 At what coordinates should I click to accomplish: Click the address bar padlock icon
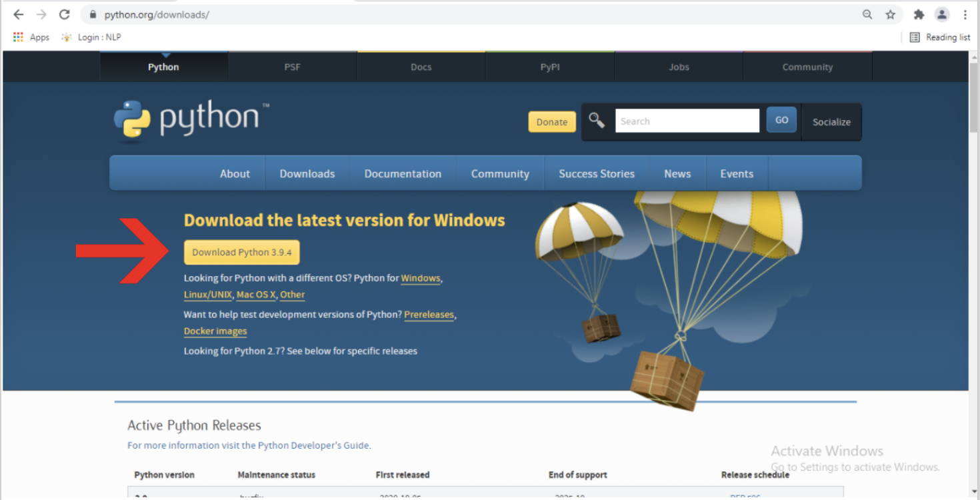coord(93,15)
